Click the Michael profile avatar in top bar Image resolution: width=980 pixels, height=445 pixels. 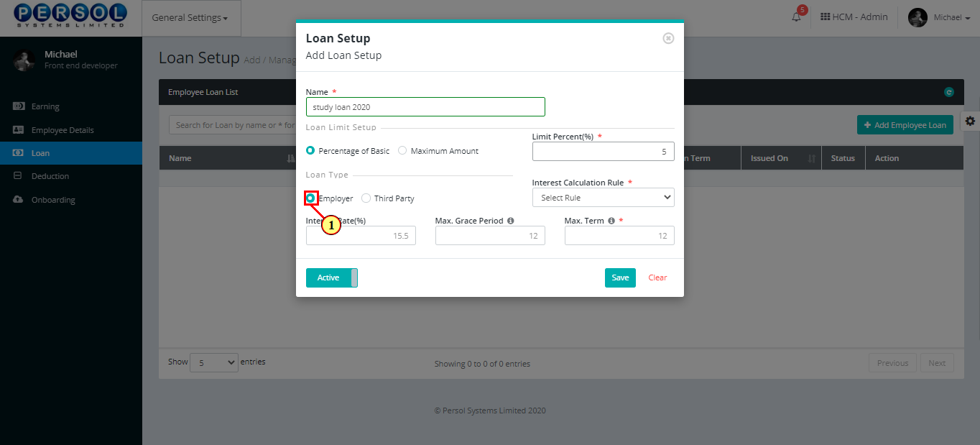pos(918,17)
